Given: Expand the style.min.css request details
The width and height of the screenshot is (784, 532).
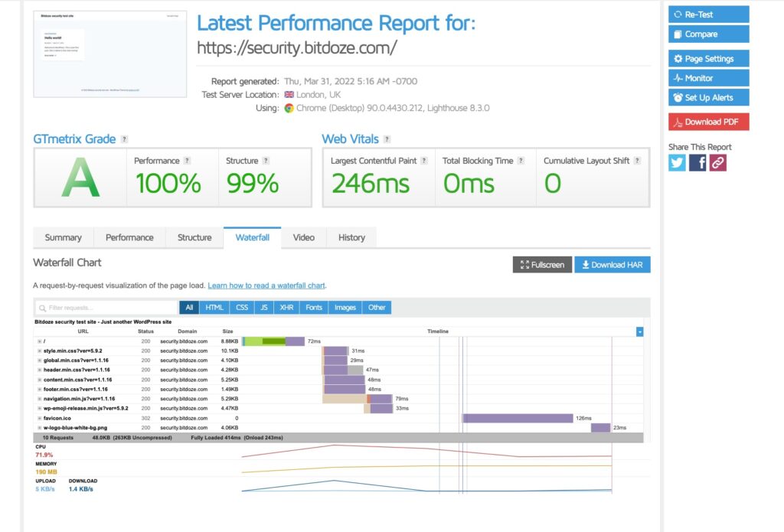Looking at the screenshot, I should point(40,351).
